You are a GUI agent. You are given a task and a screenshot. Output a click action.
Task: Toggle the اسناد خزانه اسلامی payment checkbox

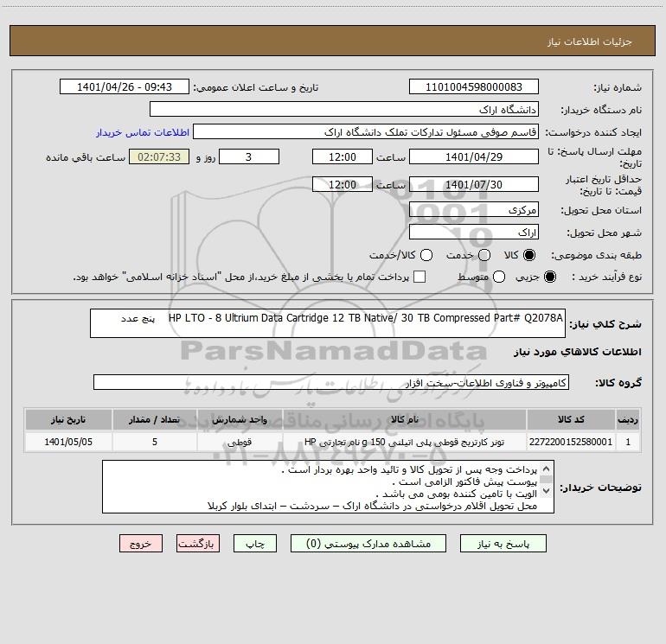coord(419,277)
